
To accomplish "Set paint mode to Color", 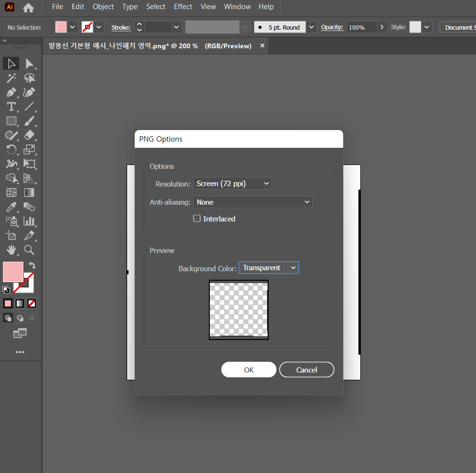I will coord(8,303).
